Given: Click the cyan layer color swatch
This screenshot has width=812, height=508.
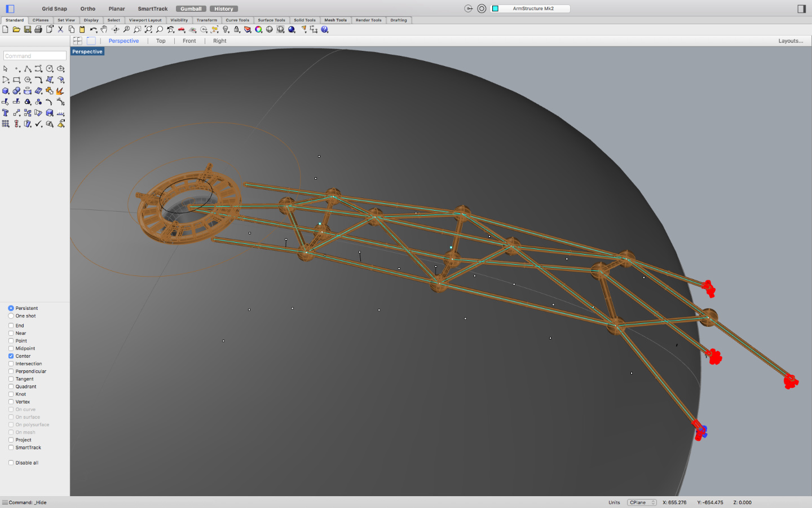Looking at the screenshot, I should pyautogui.click(x=495, y=8).
